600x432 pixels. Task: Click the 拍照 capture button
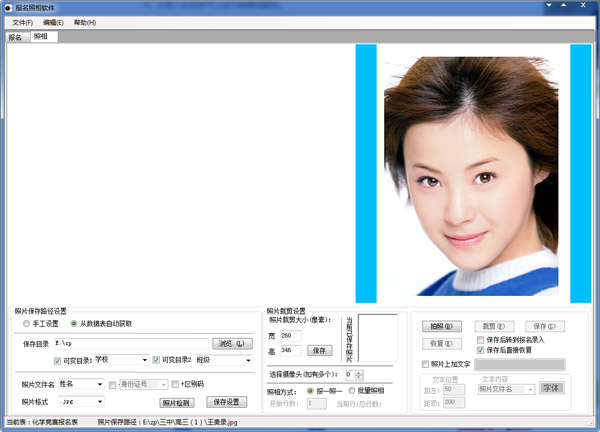coord(443,326)
